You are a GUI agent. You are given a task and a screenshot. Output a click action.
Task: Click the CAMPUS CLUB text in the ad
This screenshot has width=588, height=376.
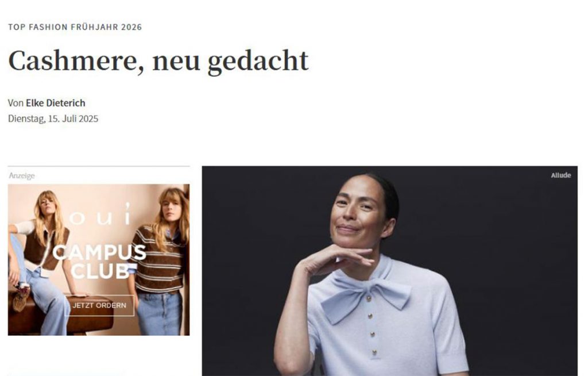click(x=99, y=262)
